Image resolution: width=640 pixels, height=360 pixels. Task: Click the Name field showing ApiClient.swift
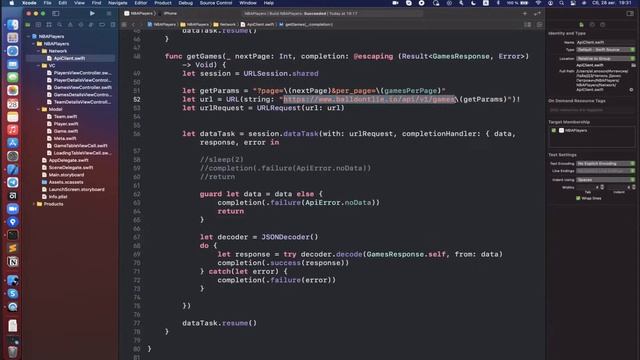point(606,42)
